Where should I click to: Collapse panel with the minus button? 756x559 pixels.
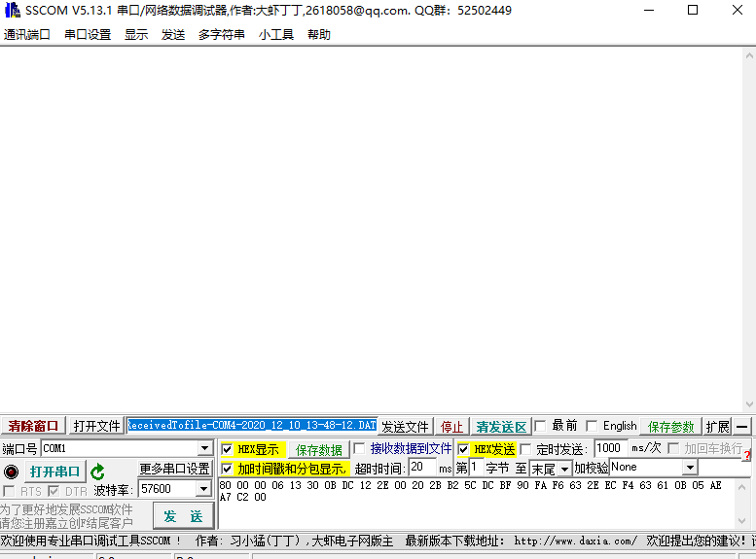tap(742, 427)
